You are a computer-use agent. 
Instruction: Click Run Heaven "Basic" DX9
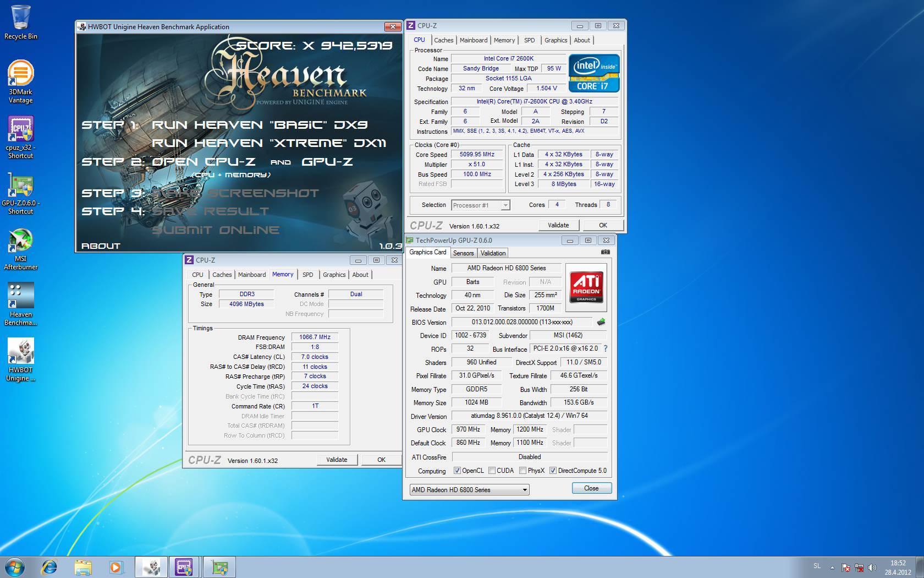pos(260,125)
